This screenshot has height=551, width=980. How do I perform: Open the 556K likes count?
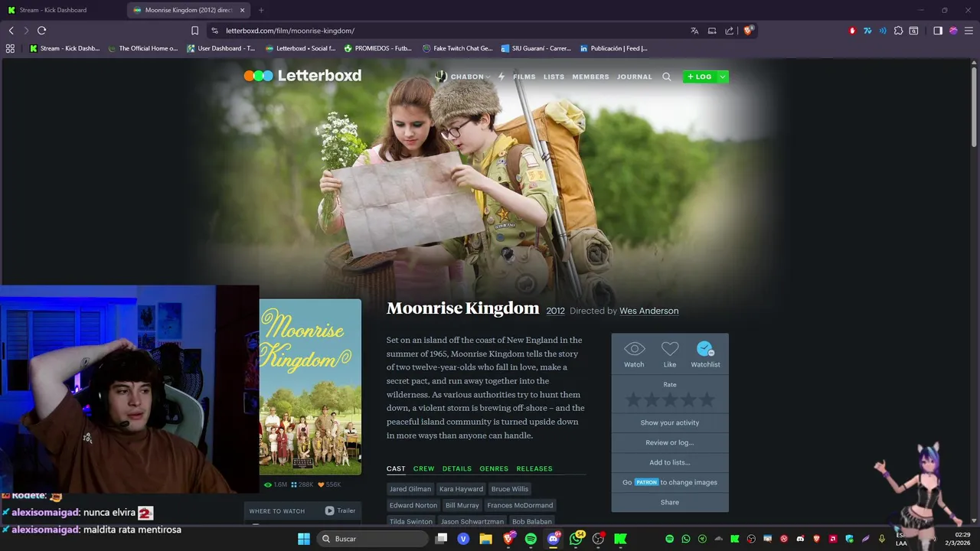tap(329, 484)
